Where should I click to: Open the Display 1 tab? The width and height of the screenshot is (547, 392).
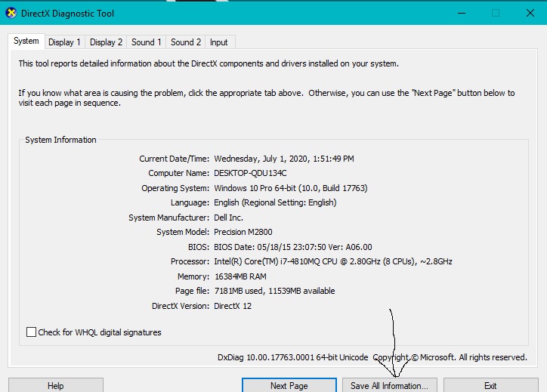pyautogui.click(x=64, y=42)
